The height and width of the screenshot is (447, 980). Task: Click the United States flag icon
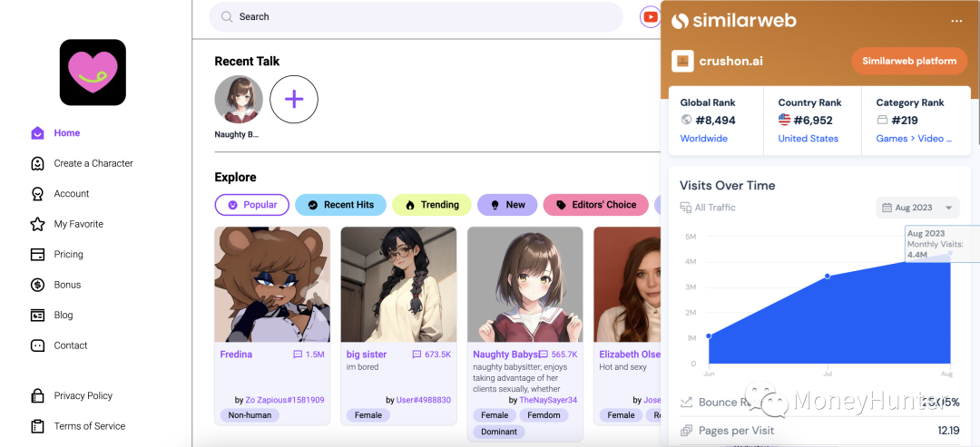pyautogui.click(x=784, y=120)
